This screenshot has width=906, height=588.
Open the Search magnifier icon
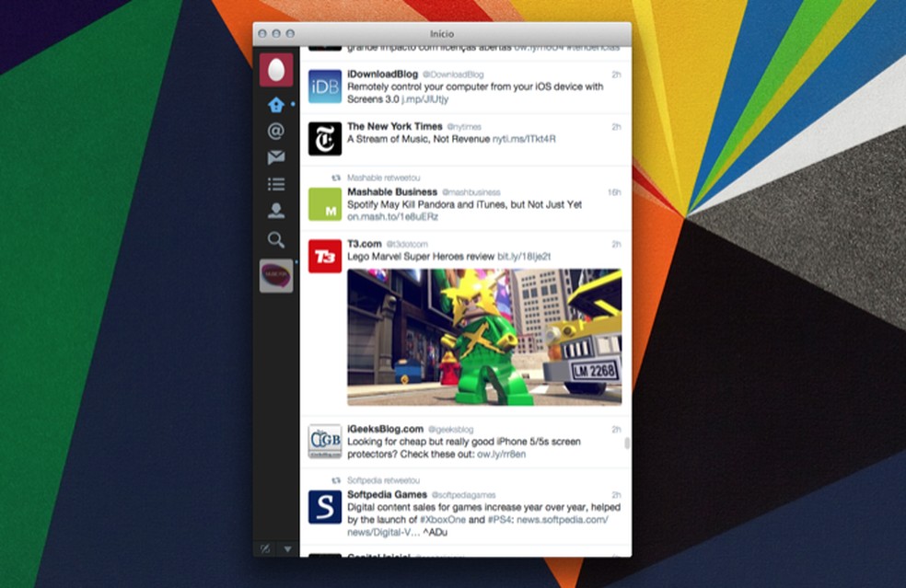tap(275, 240)
